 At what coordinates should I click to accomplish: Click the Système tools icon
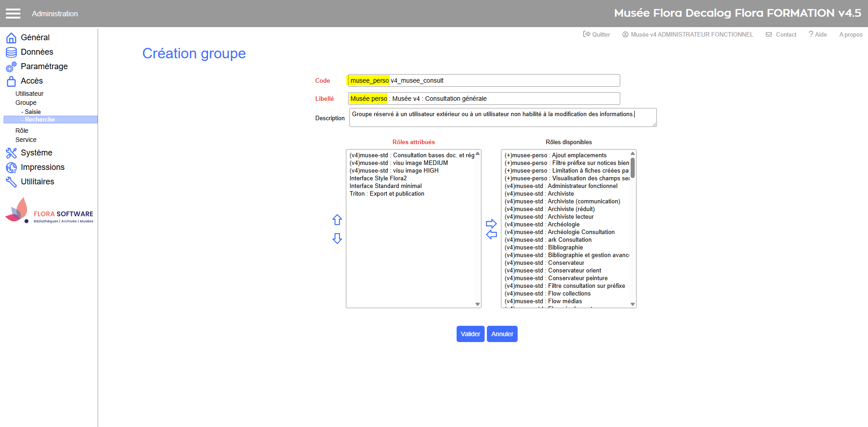click(x=11, y=153)
